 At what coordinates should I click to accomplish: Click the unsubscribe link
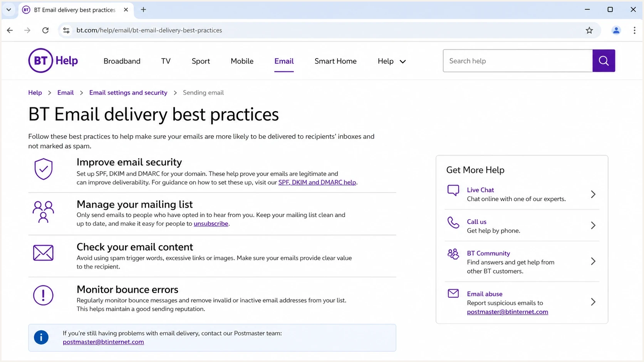[211, 224]
